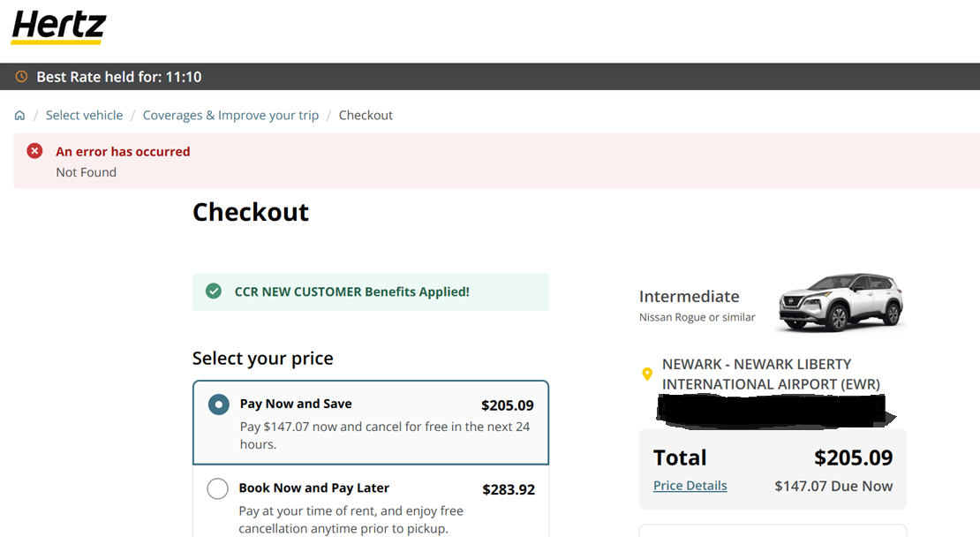
Task: Click the $283.92 Book Now price
Action: click(x=509, y=488)
